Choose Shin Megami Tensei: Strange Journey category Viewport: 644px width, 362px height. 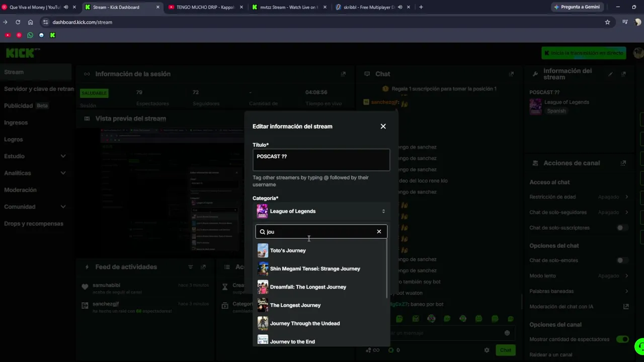click(321, 268)
